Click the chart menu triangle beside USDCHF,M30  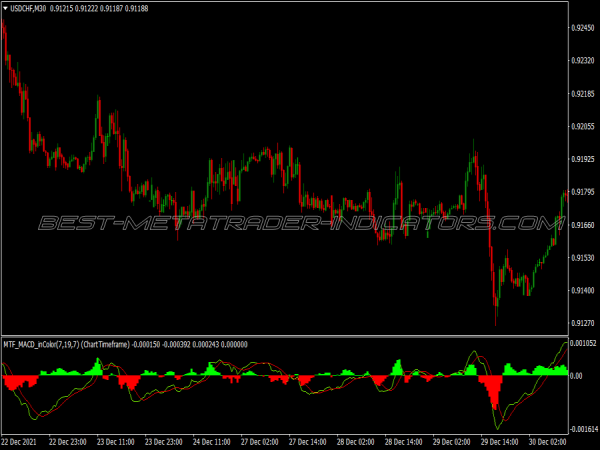point(5,8)
